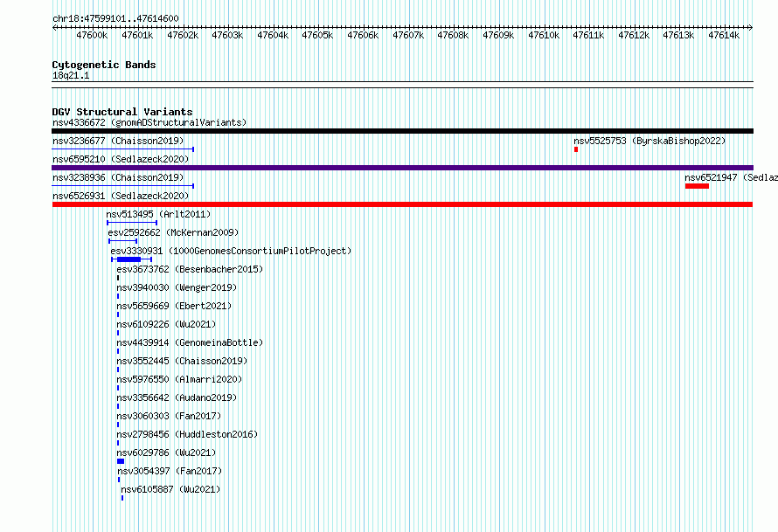
Task: Open nsv3552445 (Chaisson2019) variant
Action: pos(182,361)
